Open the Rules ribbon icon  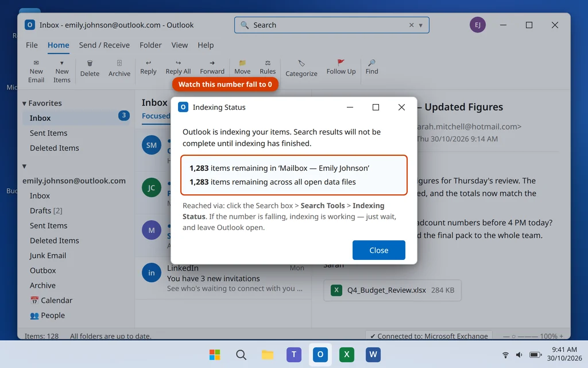(x=268, y=63)
